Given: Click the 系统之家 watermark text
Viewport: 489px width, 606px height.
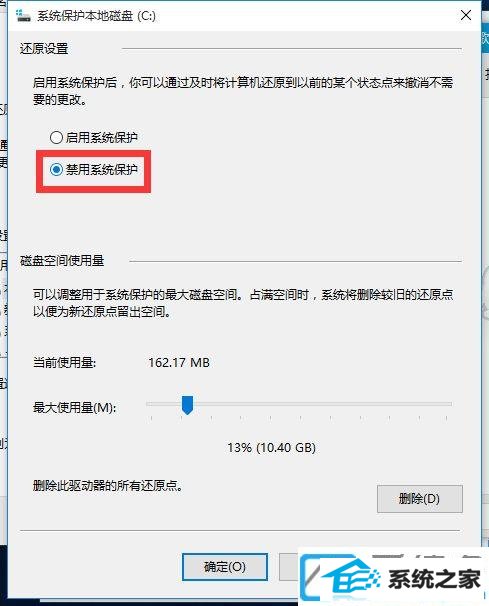Looking at the screenshot, I should (x=434, y=579).
